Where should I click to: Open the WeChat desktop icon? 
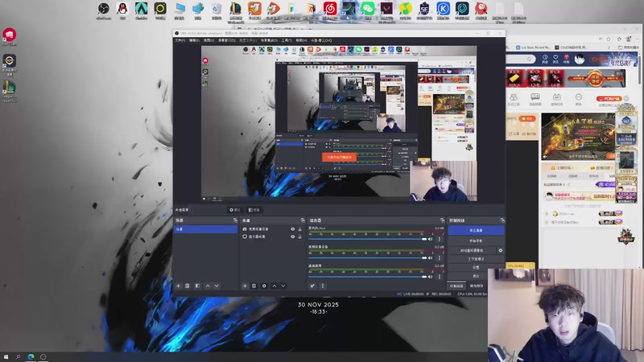tap(368, 9)
